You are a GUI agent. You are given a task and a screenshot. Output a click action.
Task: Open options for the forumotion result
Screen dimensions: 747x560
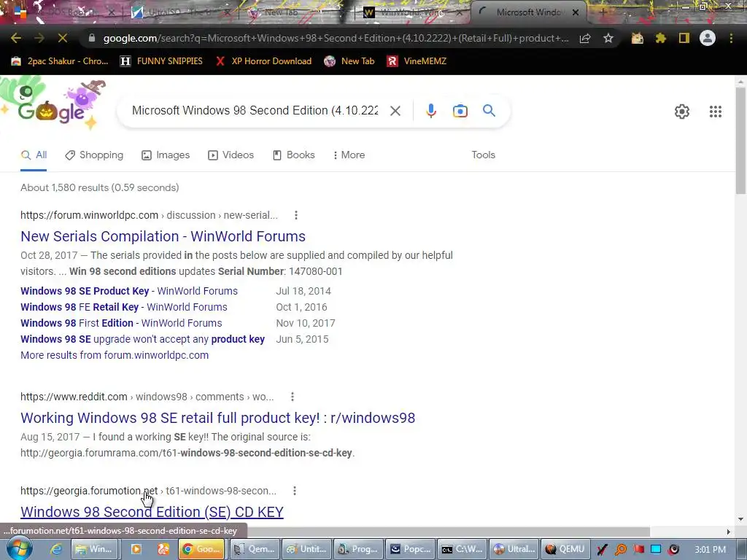[295, 491]
